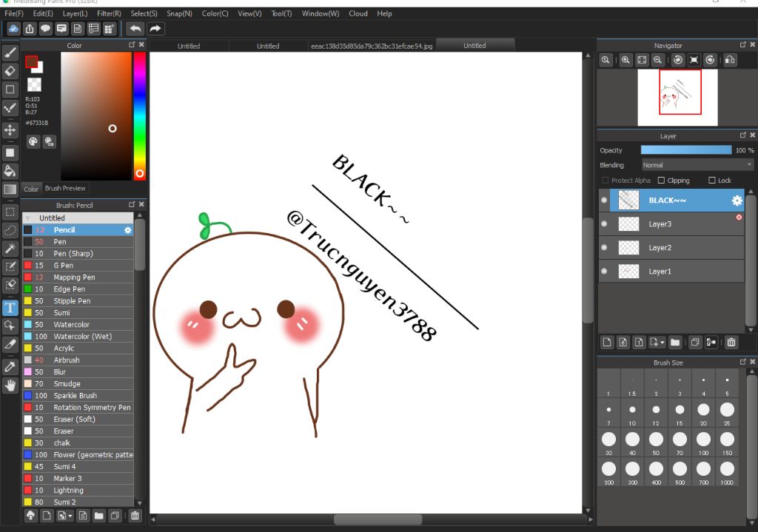This screenshot has height=532, width=758.
Task: Toggle the transparent color swatch
Action: pyautogui.click(x=34, y=84)
